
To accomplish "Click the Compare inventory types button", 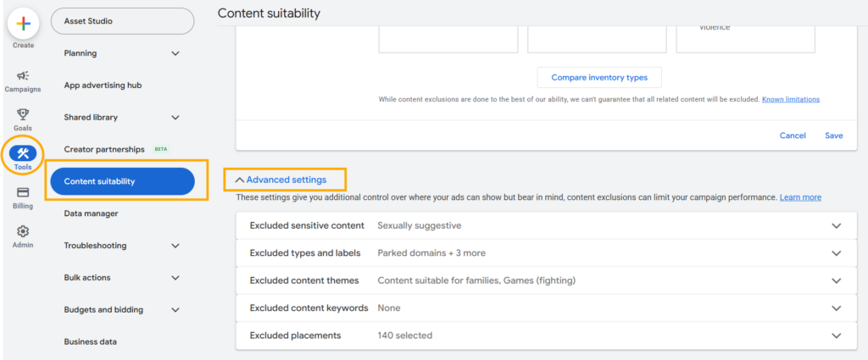I will [599, 78].
